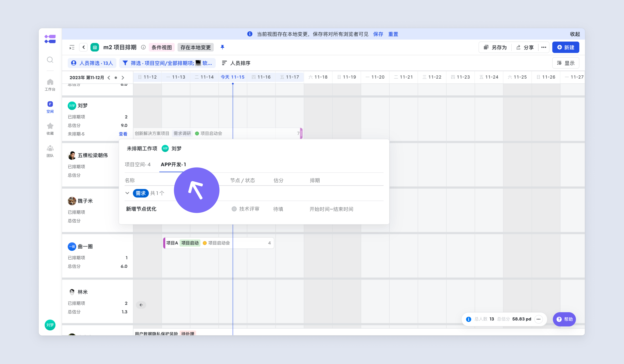This screenshot has width=624, height=364.
Task: Go to previous period in date navigator
Action: pos(109,78)
